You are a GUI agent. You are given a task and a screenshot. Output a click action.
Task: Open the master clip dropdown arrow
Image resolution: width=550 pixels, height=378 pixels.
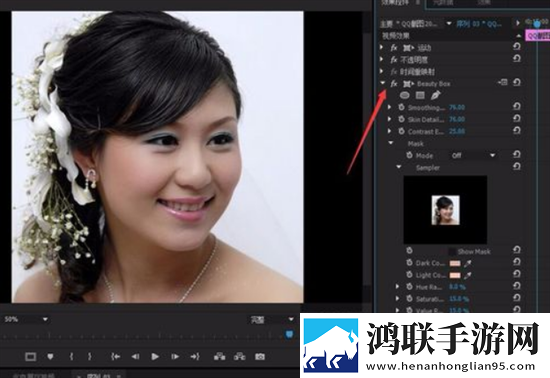tap(449, 23)
